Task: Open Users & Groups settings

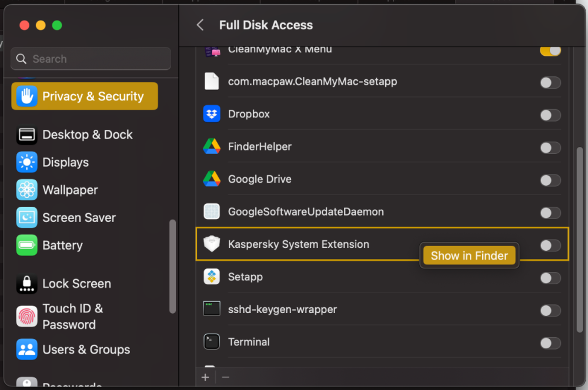Action: (x=86, y=349)
